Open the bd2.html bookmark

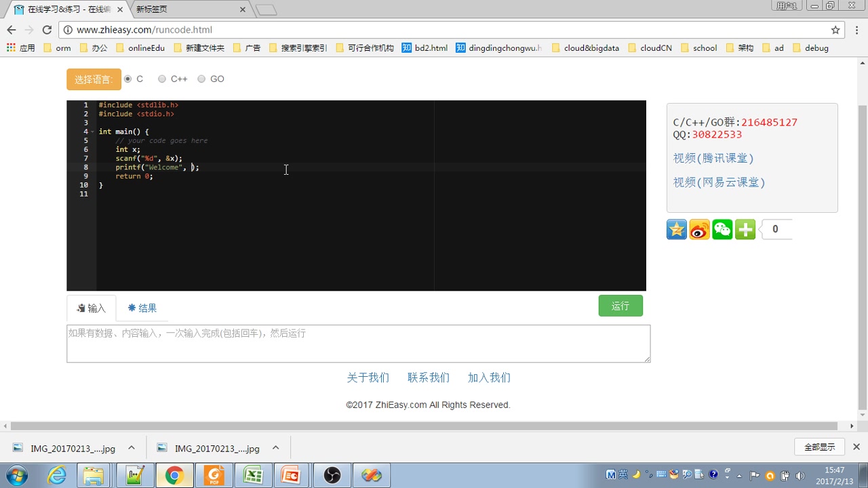[x=425, y=48]
